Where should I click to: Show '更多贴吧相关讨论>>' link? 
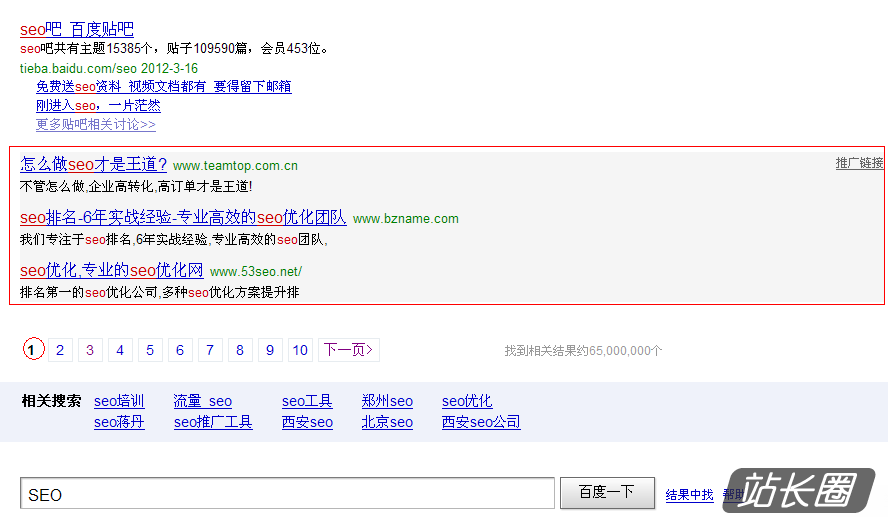pos(96,124)
